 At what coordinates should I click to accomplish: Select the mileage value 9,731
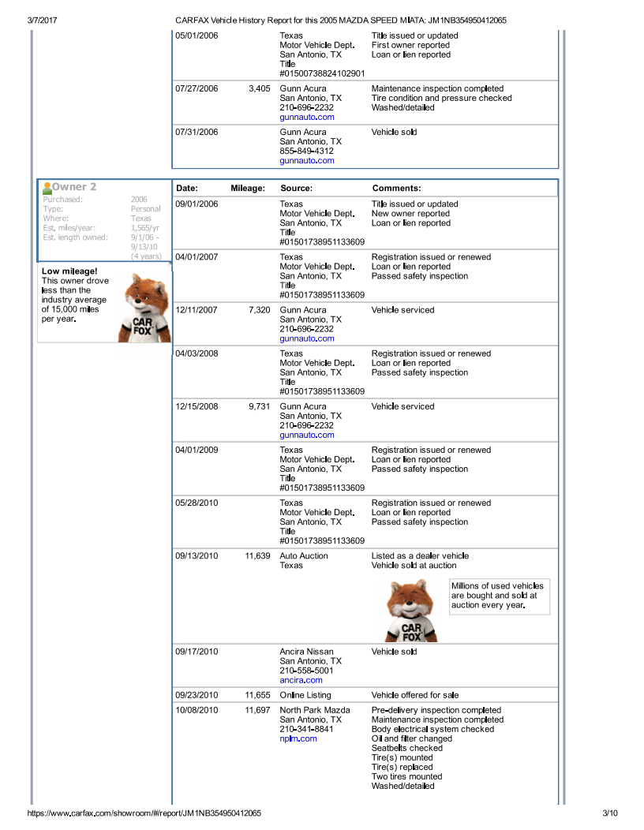(260, 406)
